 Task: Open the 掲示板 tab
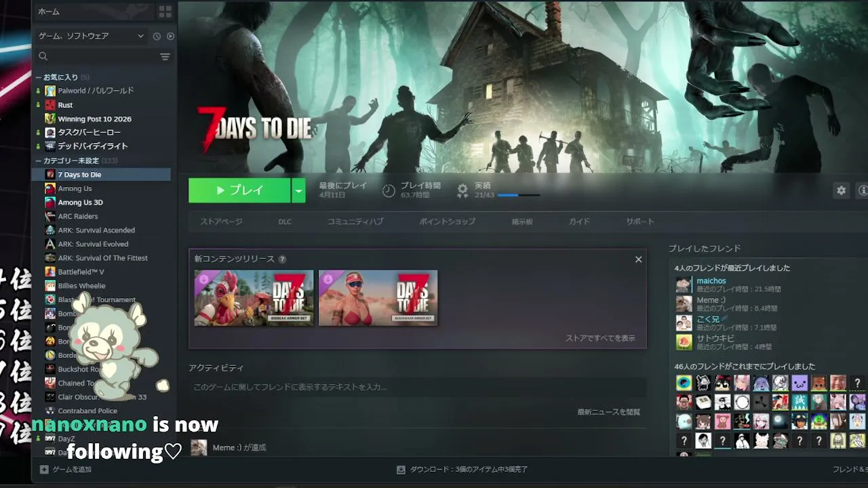522,222
